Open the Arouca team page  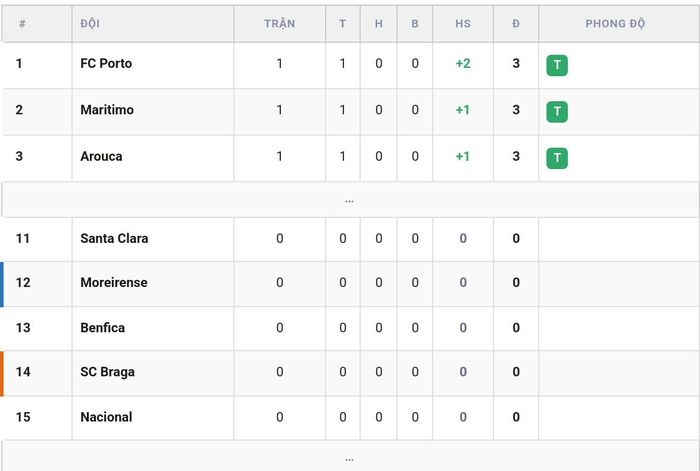101,156
